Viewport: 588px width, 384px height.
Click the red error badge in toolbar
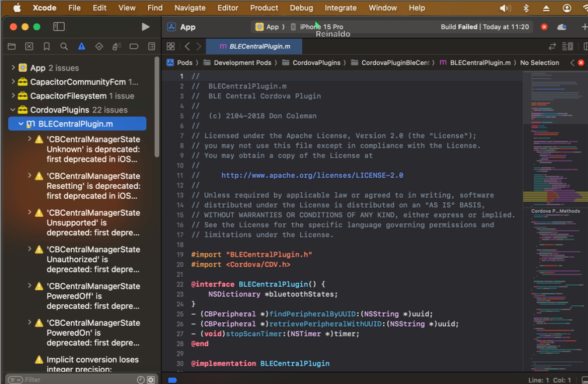(544, 27)
